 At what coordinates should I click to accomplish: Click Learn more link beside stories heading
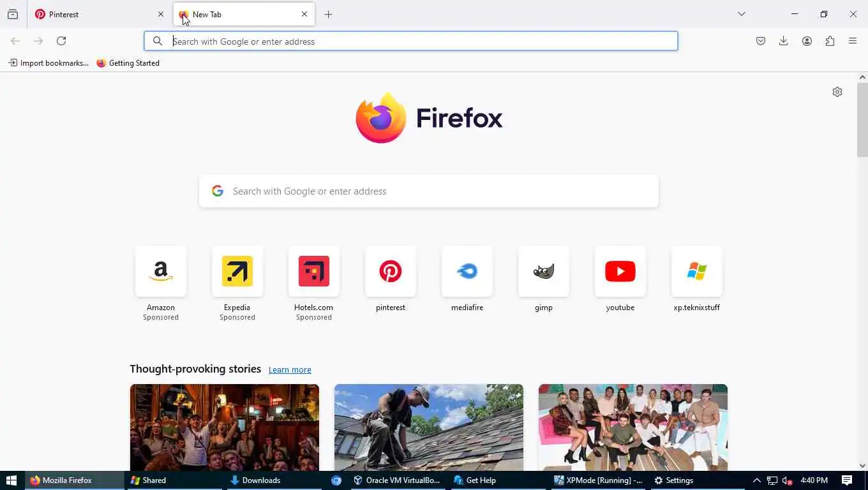point(290,369)
